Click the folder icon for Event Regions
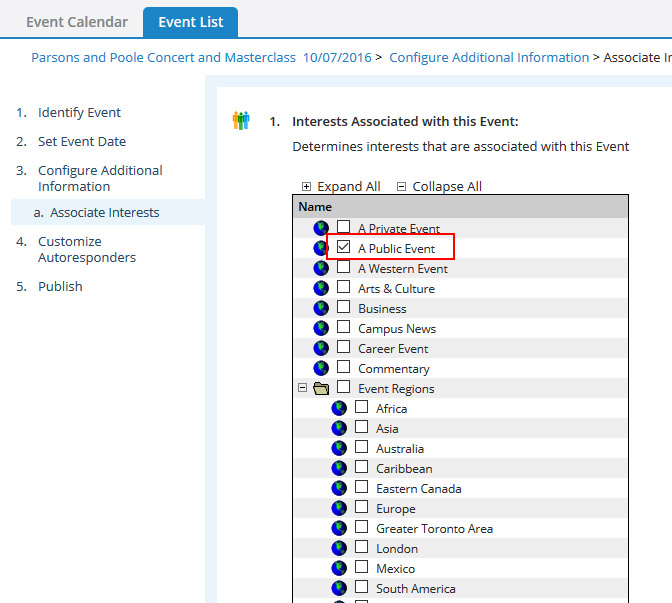The width and height of the screenshot is (672, 603). 321,388
